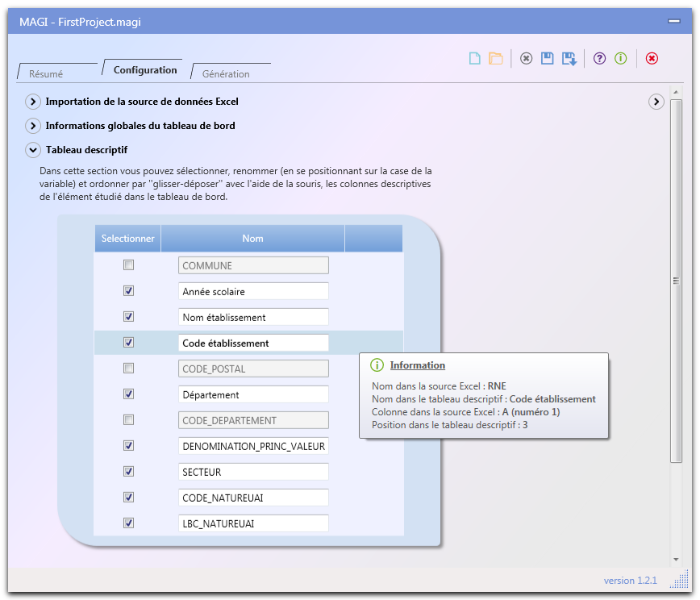Click the vertical scrollbar thumb
700x600 pixels.
point(676,282)
